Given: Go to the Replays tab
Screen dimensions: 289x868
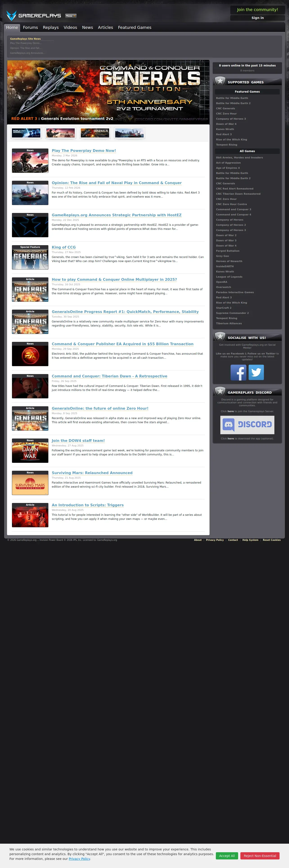Looking at the screenshot, I should click(51, 28).
